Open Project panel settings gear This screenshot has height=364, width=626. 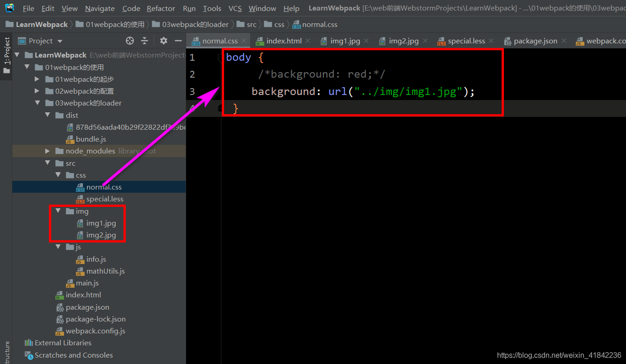pos(164,41)
